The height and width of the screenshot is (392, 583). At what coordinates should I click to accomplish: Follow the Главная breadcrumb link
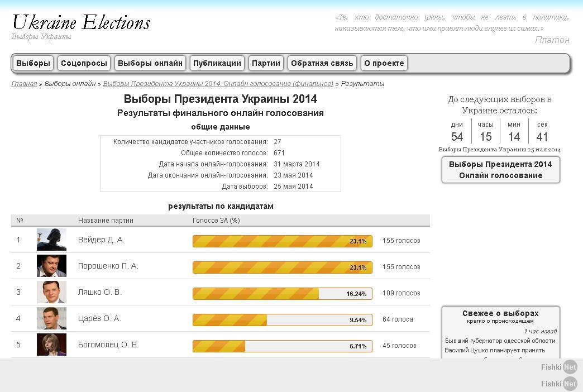(x=24, y=84)
